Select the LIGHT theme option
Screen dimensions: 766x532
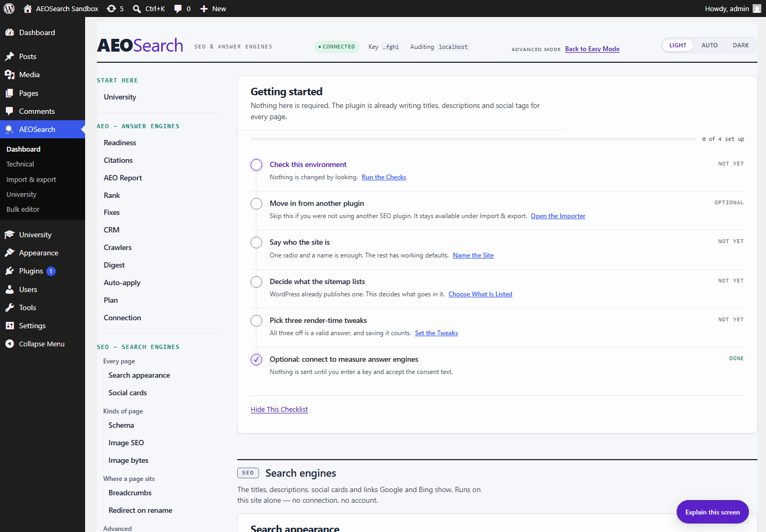(x=678, y=45)
